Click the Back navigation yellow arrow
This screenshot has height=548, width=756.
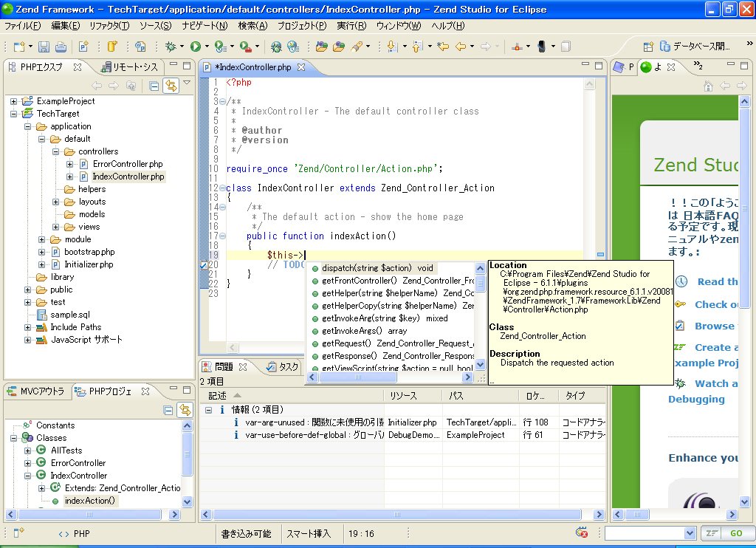(461, 47)
